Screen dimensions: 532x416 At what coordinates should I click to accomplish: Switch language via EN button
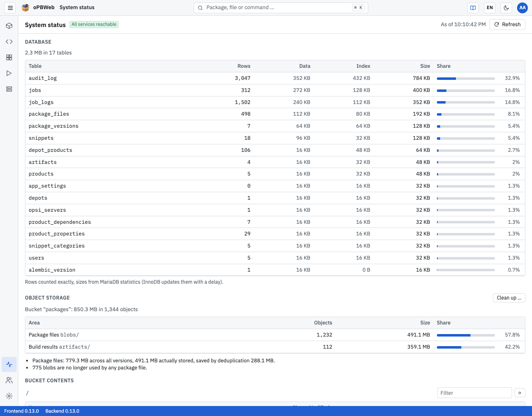[x=490, y=7]
